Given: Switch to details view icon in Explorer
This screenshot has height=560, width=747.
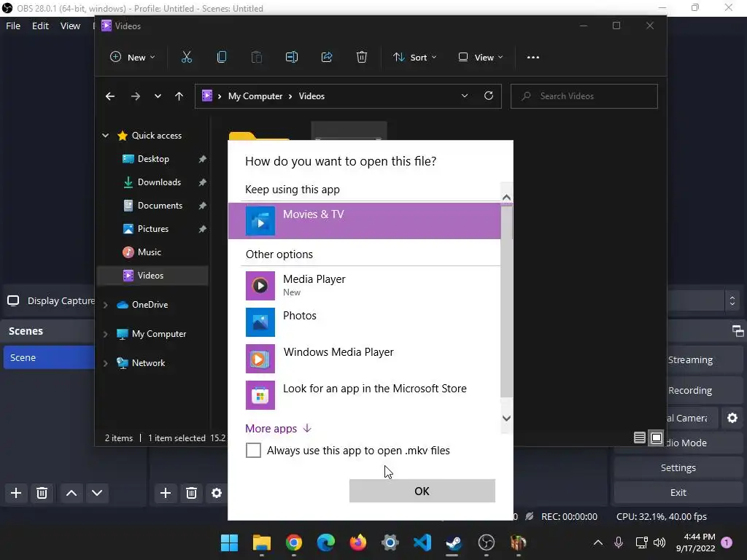Looking at the screenshot, I should coord(640,437).
